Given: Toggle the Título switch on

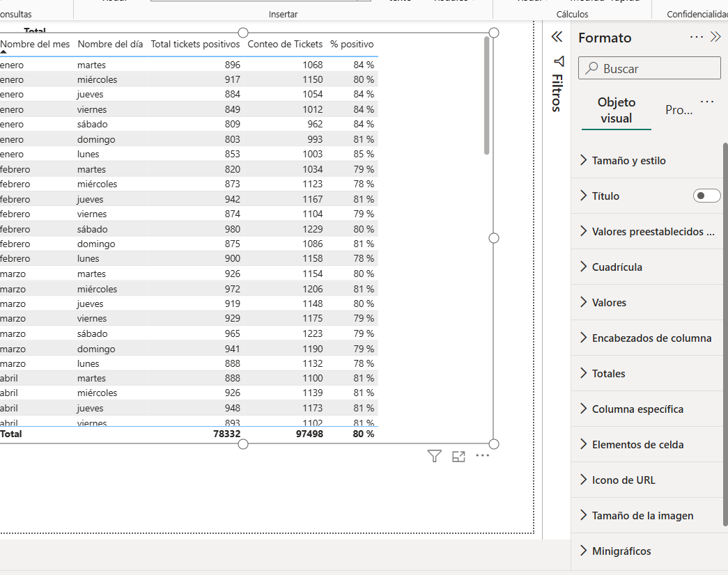Looking at the screenshot, I should (x=706, y=196).
